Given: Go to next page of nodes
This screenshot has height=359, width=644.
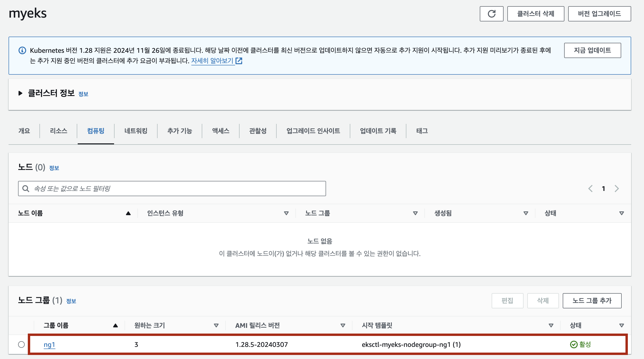Looking at the screenshot, I should (616, 188).
